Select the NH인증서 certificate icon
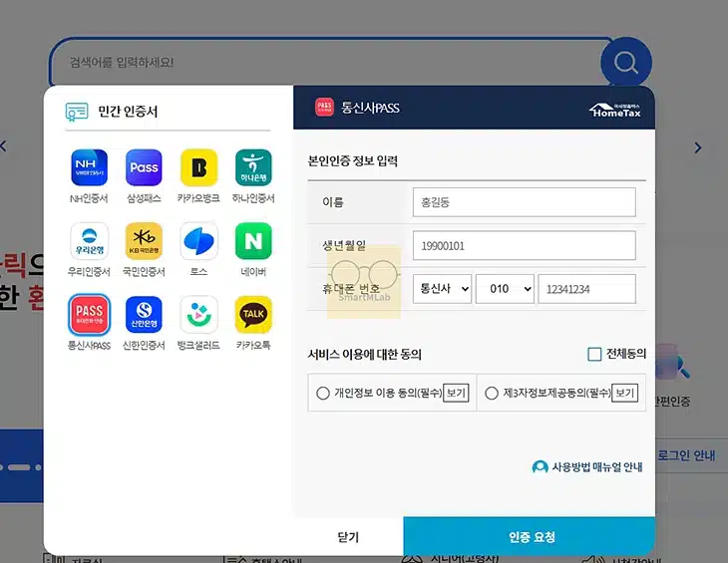Viewport: 728px width, 563px height. [89, 167]
